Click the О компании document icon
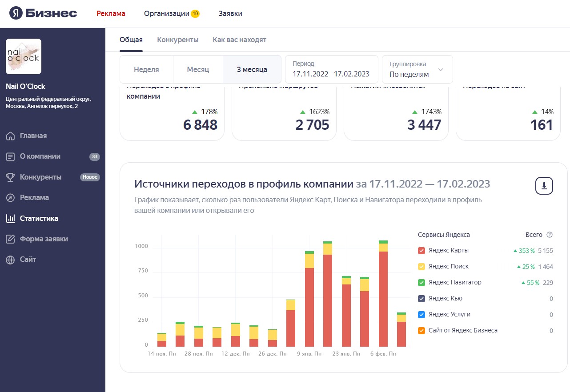 pyautogui.click(x=10, y=156)
